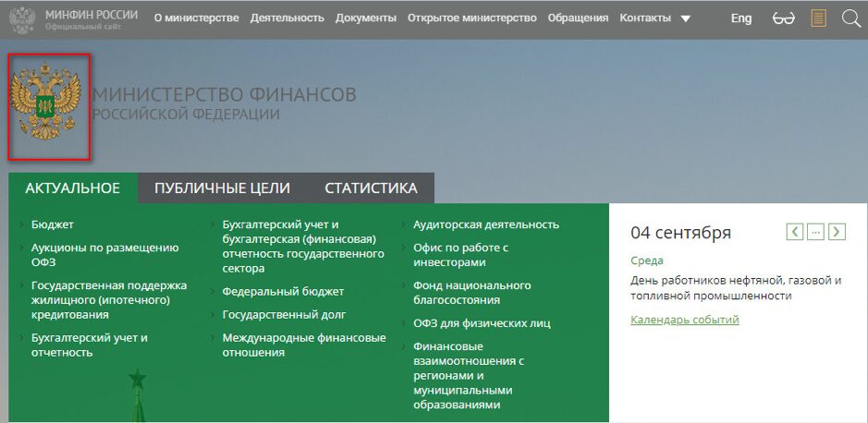The width and height of the screenshot is (868, 423).
Task: Open Федеральный бюджет link
Action: click(x=284, y=292)
